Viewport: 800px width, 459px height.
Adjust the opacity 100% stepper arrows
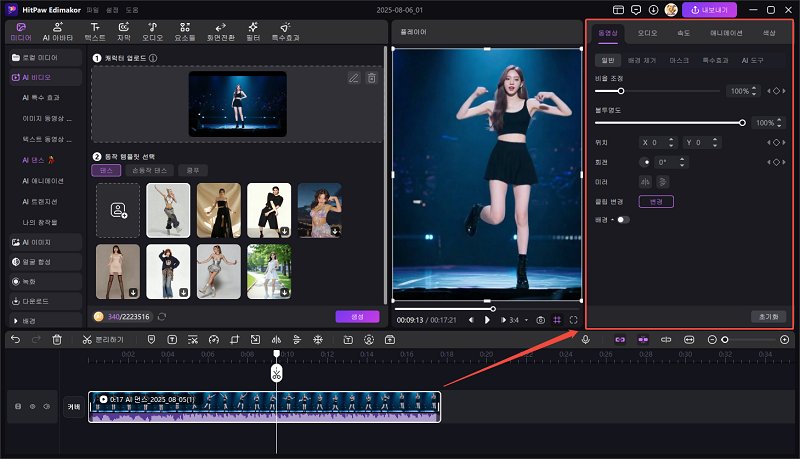[x=779, y=123]
